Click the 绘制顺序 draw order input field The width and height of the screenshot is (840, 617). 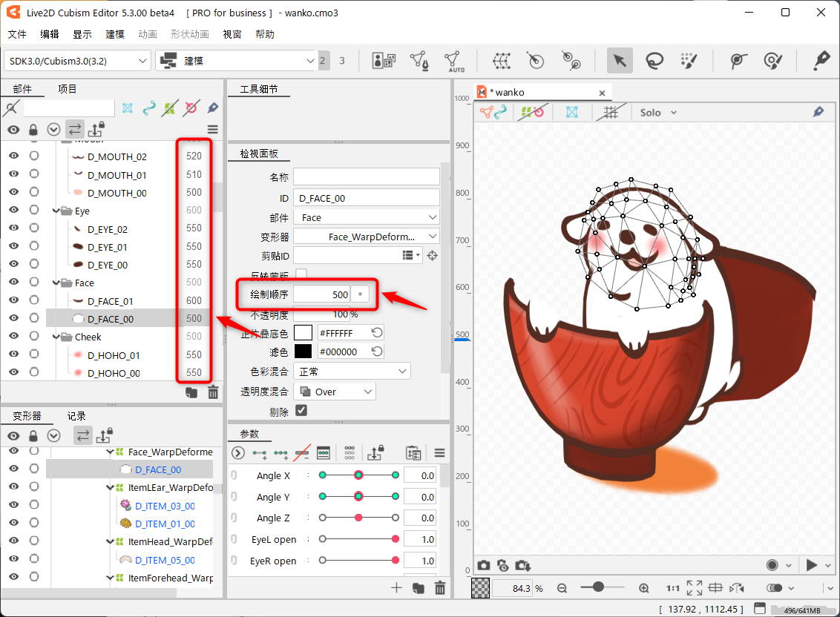pyautogui.click(x=321, y=294)
